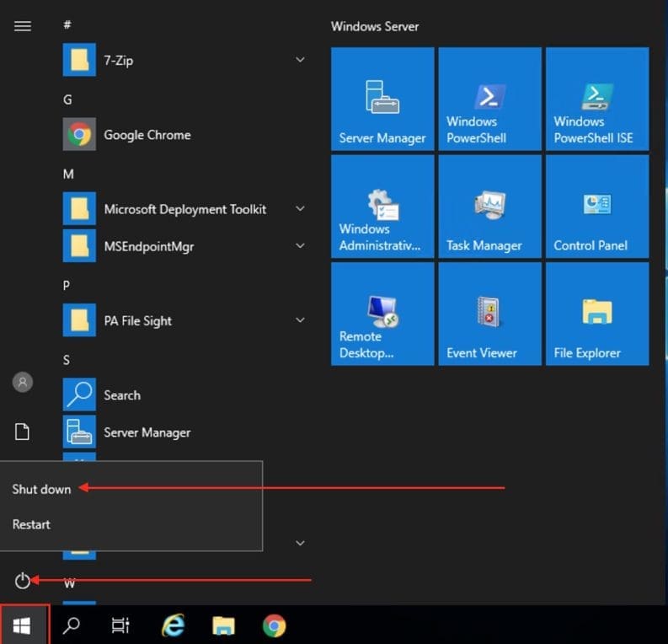Launch the Windows PowerShell tile
Screen dimensions: 668x644
pyautogui.click(x=489, y=99)
